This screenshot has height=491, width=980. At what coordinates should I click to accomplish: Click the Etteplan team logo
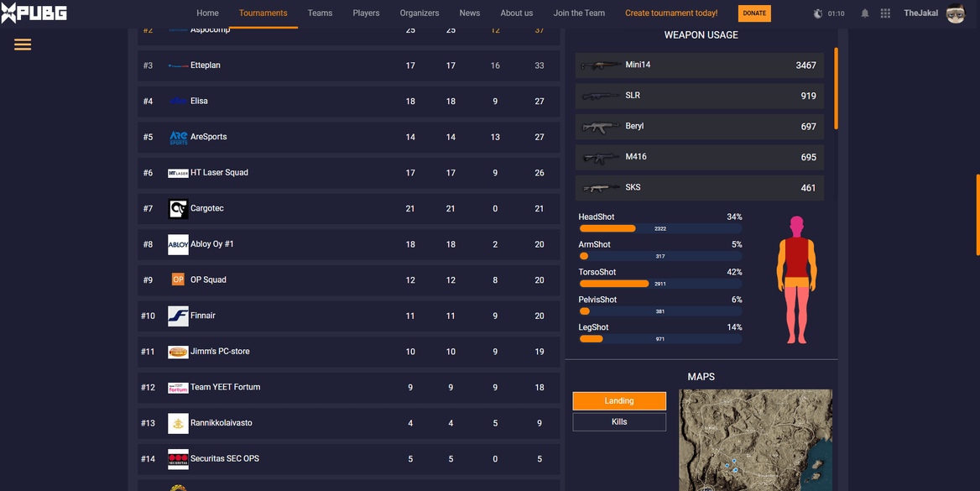click(x=178, y=65)
